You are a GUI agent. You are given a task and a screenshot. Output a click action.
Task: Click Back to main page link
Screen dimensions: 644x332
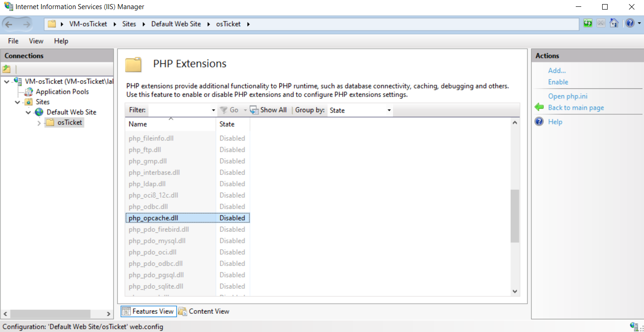click(x=576, y=107)
